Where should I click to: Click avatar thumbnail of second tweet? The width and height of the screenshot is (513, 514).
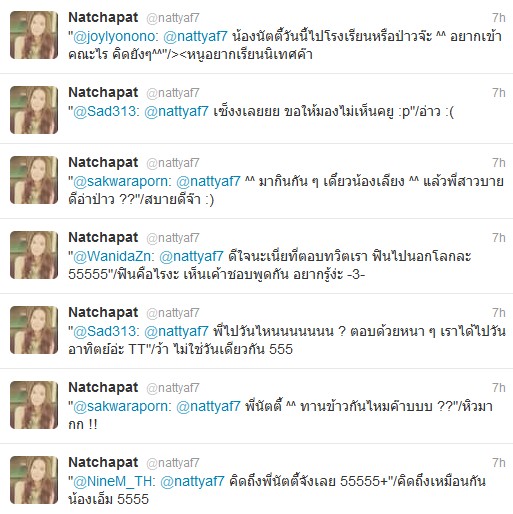pyautogui.click(x=34, y=110)
